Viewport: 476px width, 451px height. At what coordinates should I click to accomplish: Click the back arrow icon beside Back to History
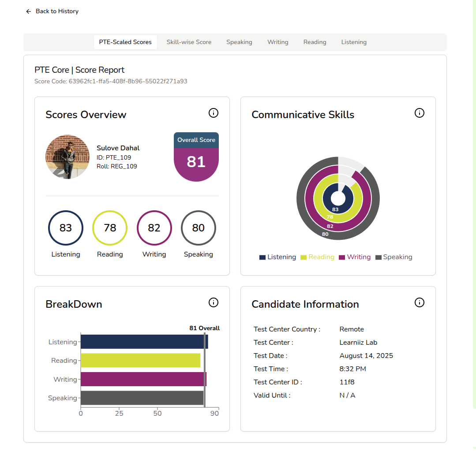coord(29,11)
